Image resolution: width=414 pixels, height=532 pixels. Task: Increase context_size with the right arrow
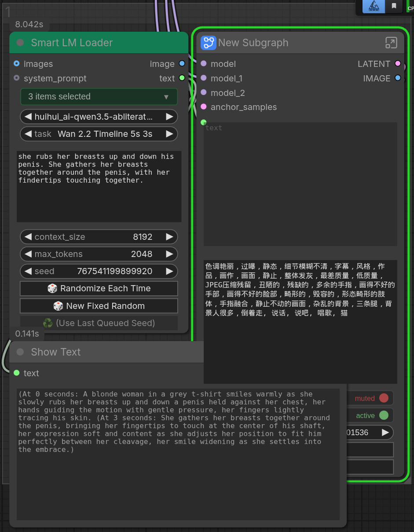coord(169,237)
